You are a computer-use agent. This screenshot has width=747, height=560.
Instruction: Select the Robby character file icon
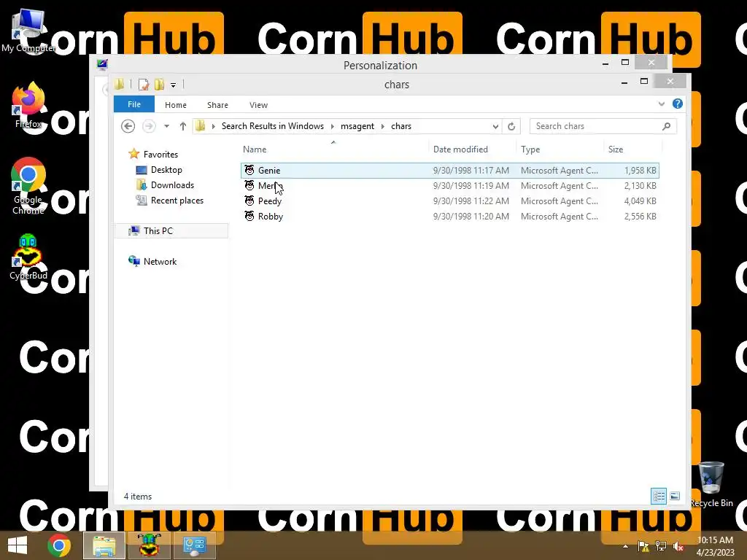tap(249, 216)
